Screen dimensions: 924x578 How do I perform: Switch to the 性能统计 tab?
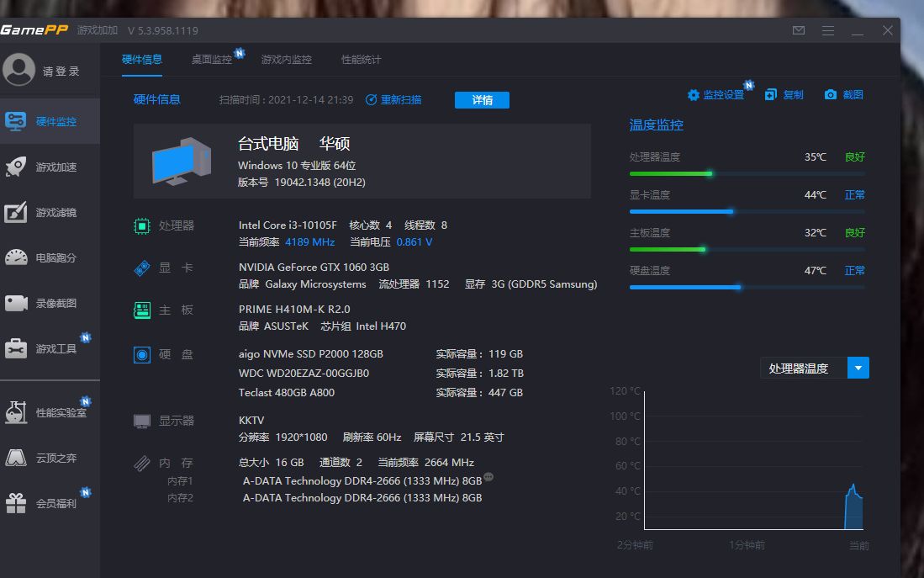(362, 60)
